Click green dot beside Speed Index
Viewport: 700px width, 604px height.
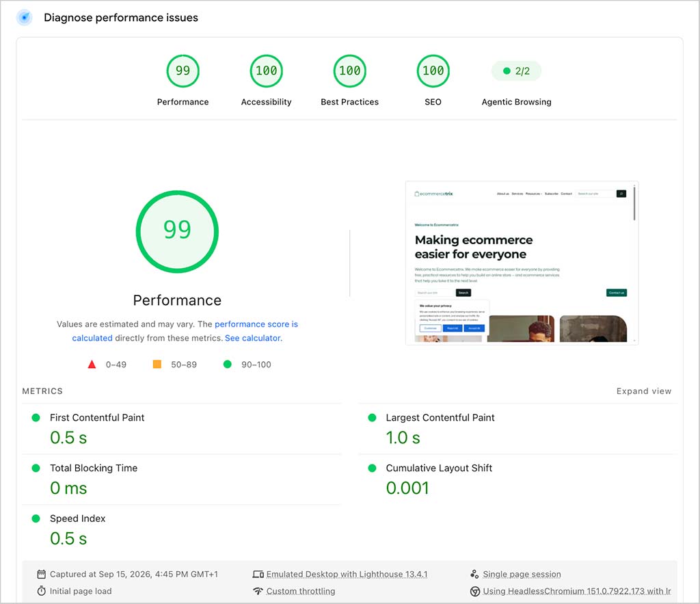click(x=36, y=518)
